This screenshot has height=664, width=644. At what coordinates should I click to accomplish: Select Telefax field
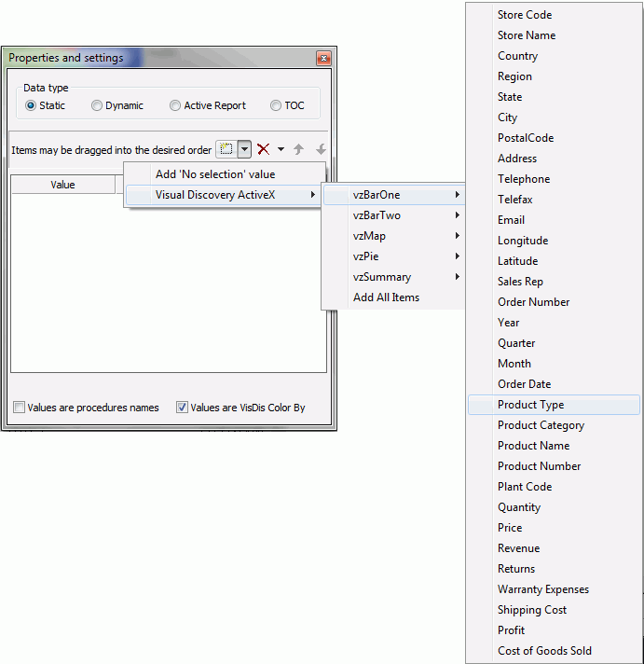pos(554,200)
